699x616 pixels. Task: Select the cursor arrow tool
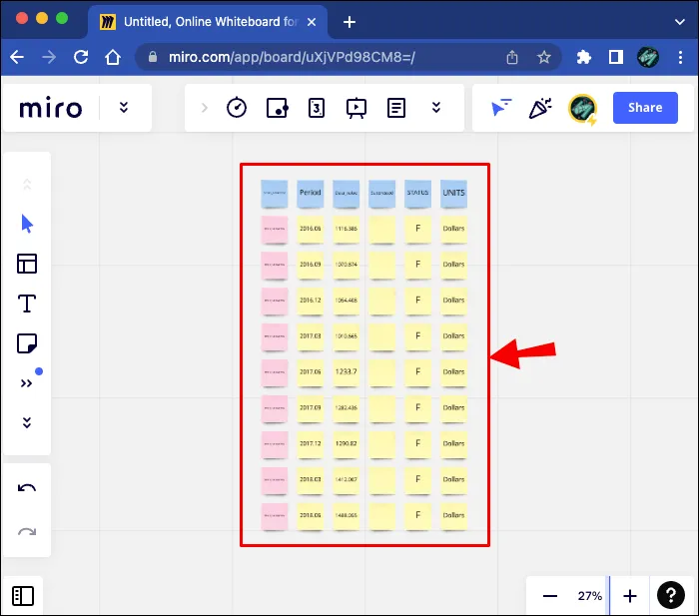tap(27, 224)
